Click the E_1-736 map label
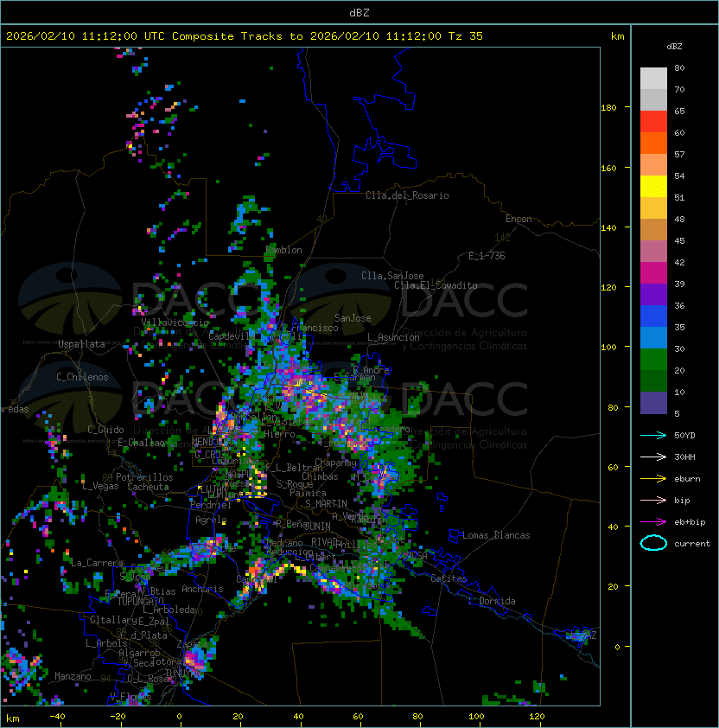The height and width of the screenshot is (728, 719). pyautogui.click(x=487, y=256)
